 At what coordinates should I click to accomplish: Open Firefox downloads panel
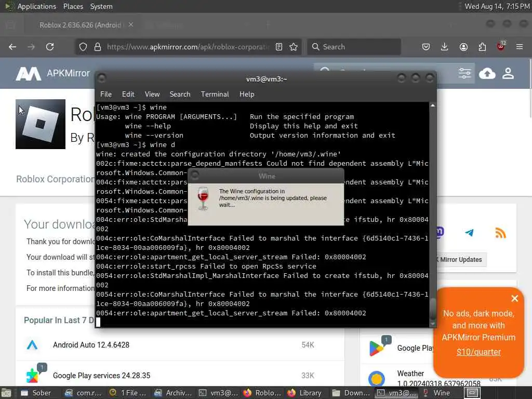point(445,47)
